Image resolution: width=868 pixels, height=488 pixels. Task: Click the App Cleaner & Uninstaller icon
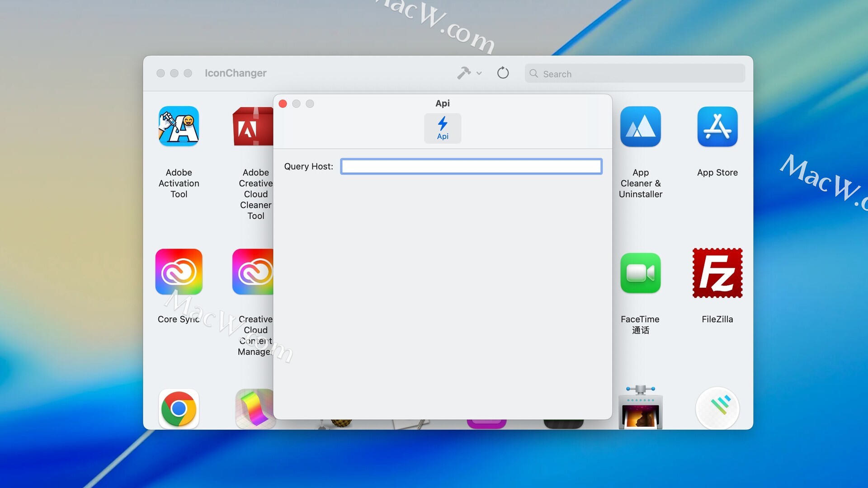click(x=640, y=127)
